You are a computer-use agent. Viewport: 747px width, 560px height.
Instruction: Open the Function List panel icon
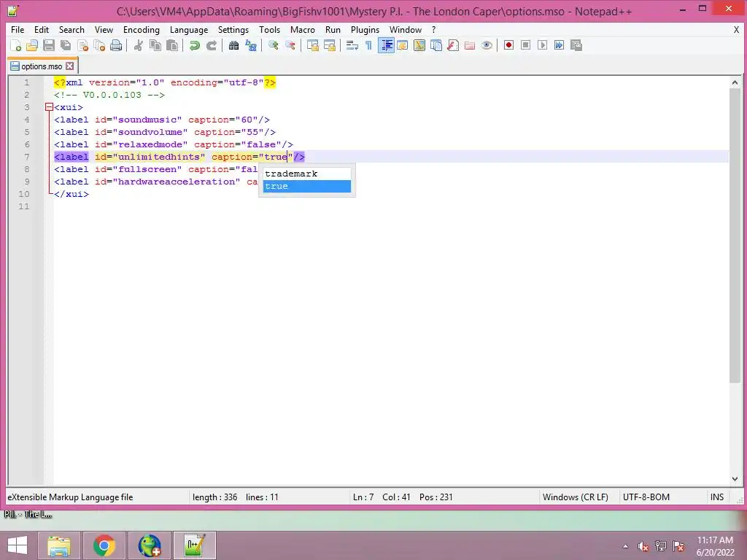tap(453, 45)
